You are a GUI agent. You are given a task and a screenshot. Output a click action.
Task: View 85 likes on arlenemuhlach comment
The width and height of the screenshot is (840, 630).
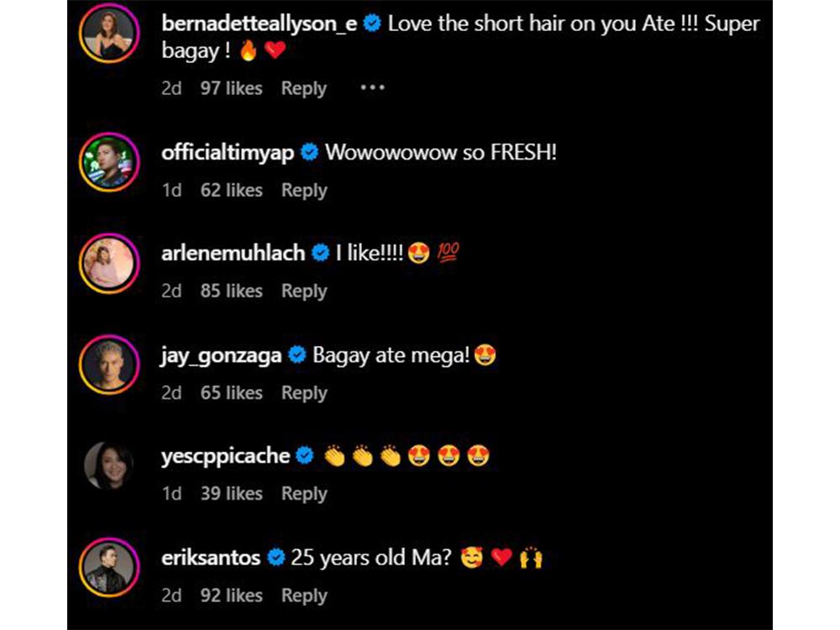231,291
